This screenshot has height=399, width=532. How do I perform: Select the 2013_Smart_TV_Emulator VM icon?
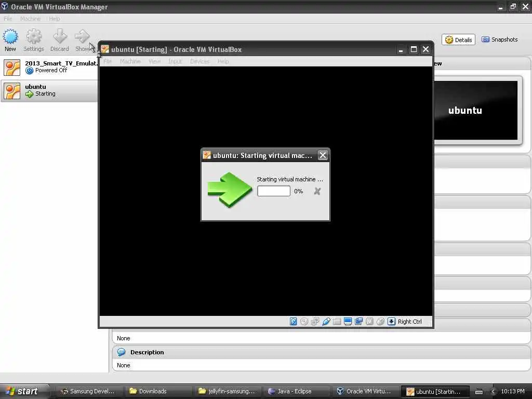(x=12, y=67)
